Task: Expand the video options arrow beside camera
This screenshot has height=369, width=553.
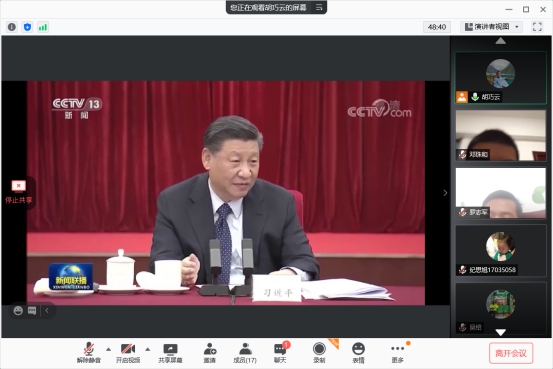Action: click(148, 349)
